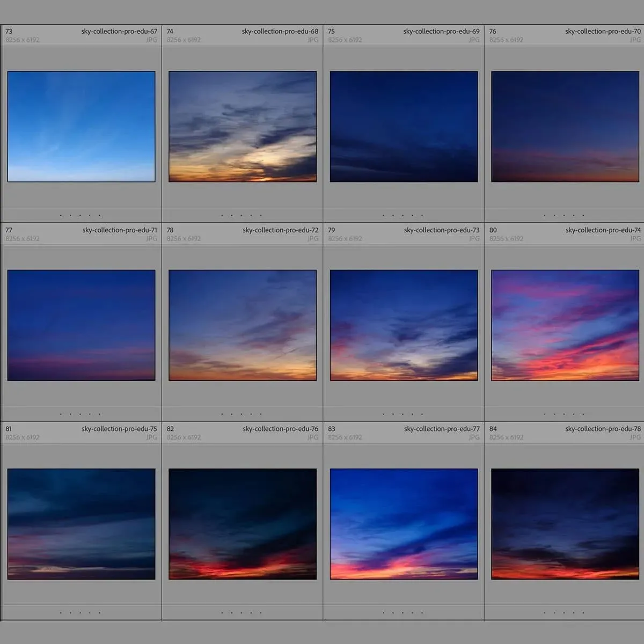Set three-star rating on sky-collection-pro-edu-78

coord(564,613)
